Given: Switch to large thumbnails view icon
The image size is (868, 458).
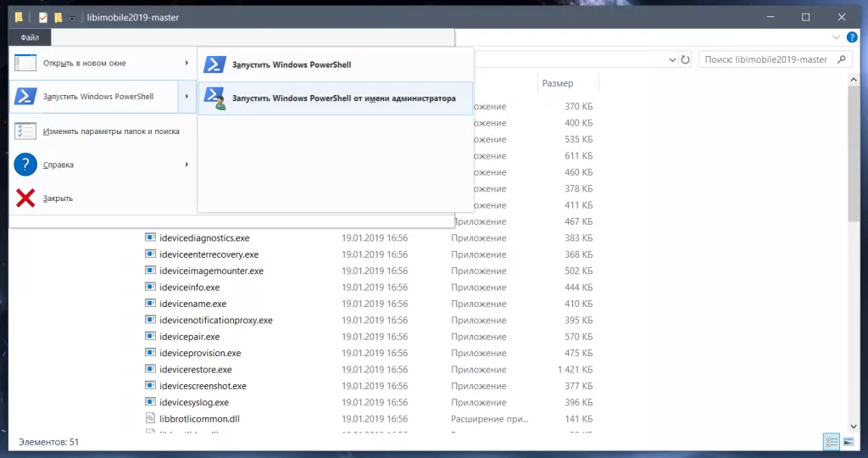Looking at the screenshot, I should tap(847, 442).
